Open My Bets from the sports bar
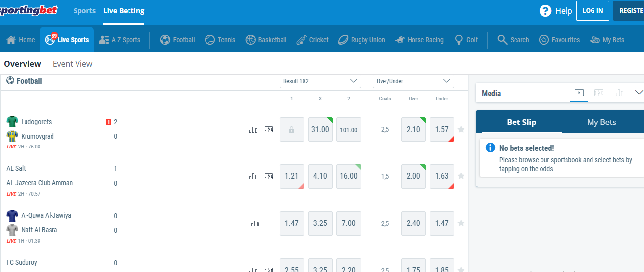 [607, 40]
